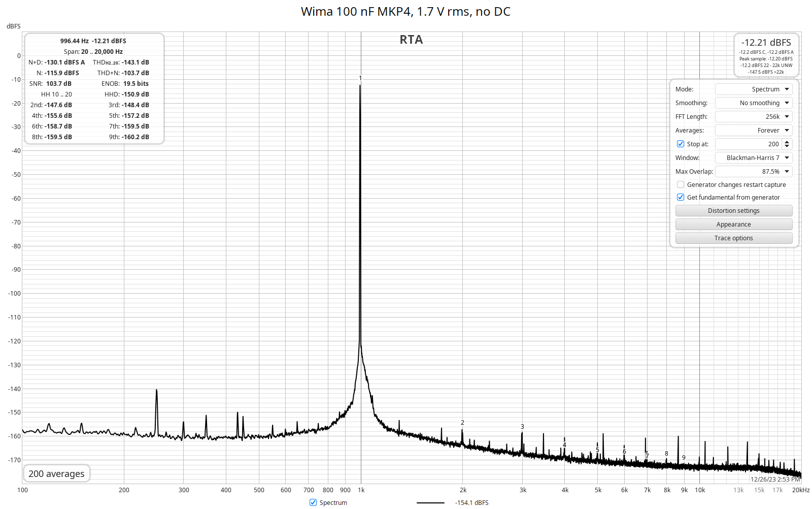812x509 pixels.
Task: Click the 9th: -160.2 dB harmonic value
Action: tap(129, 137)
